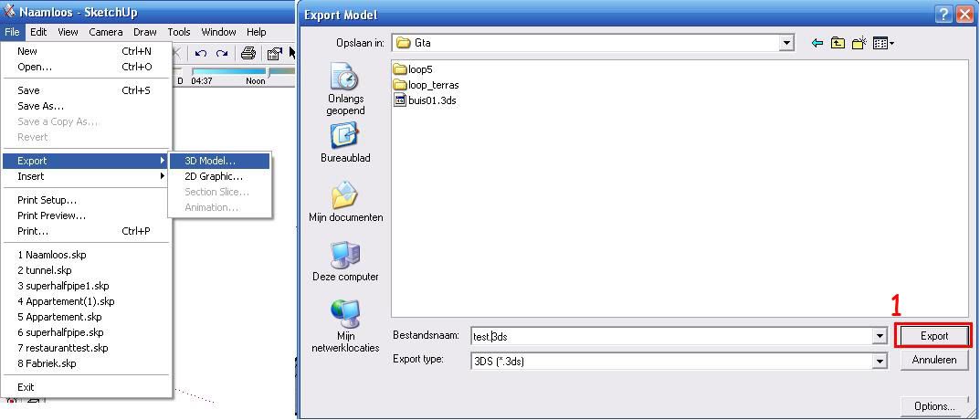This screenshot has height=420, width=980.
Task: Open recent file 2 tunnel.skp
Action: tap(86, 270)
